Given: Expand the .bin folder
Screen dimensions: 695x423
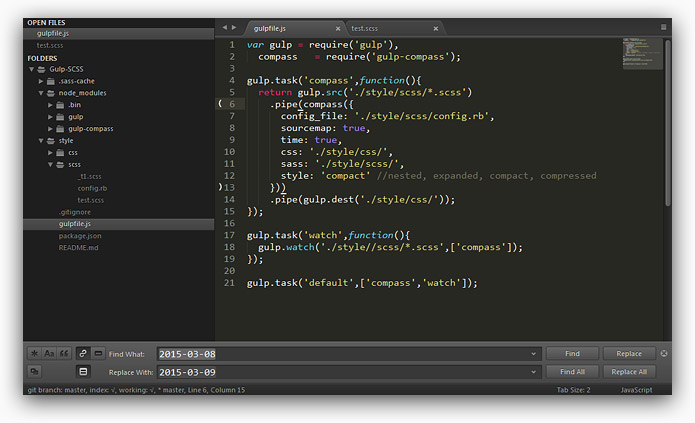Looking at the screenshot, I should (50, 105).
